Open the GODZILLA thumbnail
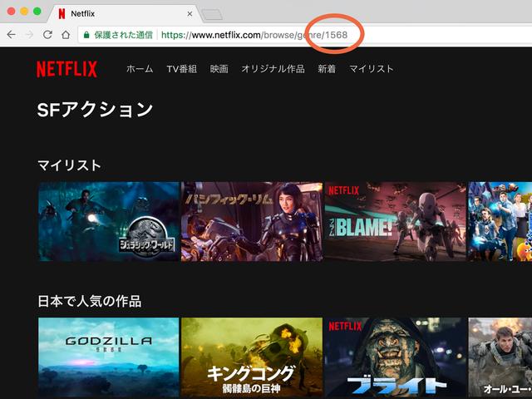532x399 pixels. tap(109, 357)
